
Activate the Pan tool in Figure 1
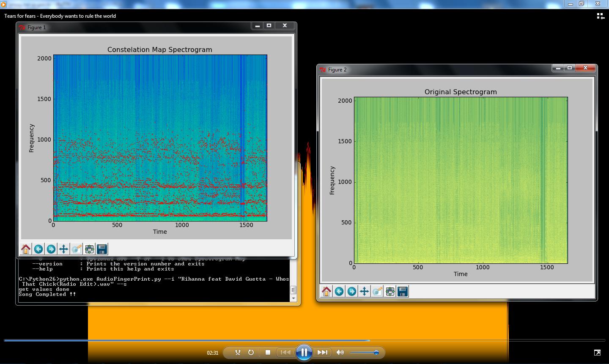(x=64, y=249)
